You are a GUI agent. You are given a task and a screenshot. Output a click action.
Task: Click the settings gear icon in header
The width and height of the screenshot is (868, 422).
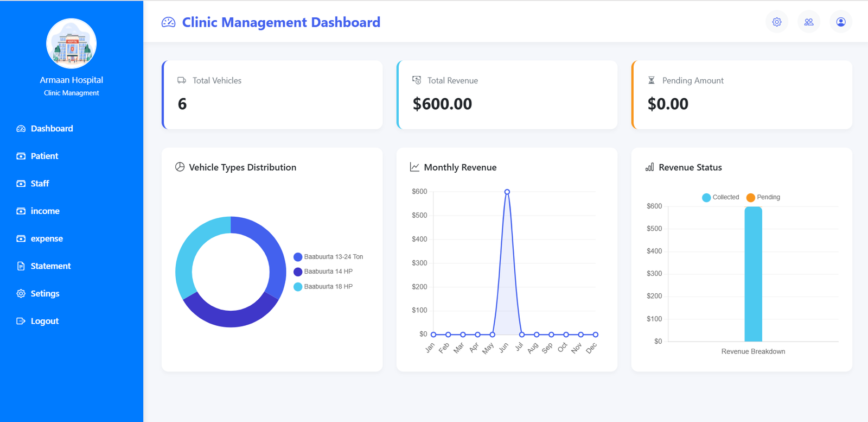pyautogui.click(x=777, y=22)
